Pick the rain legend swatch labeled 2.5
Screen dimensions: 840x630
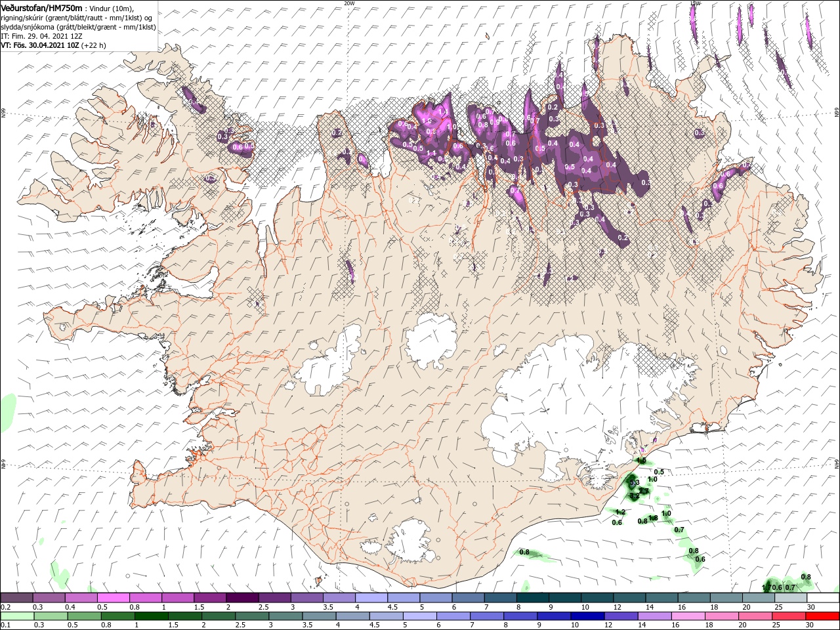pos(252,616)
